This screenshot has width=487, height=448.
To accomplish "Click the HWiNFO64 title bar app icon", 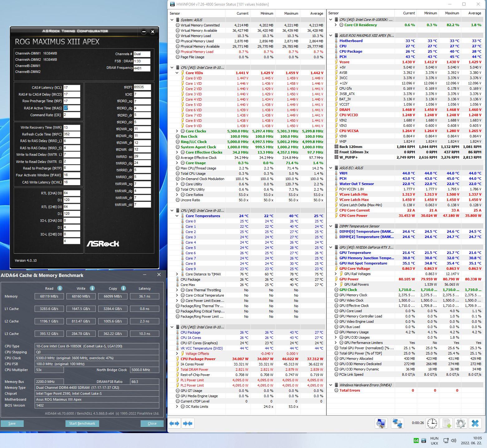I will (172, 4).
